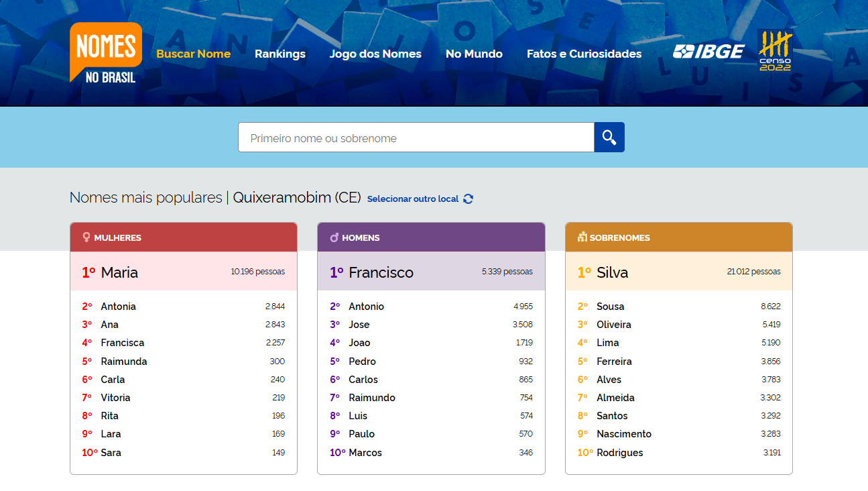
Task: Click the refresh icon beside Selecionar outro local
Action: [x=469, y=199]
